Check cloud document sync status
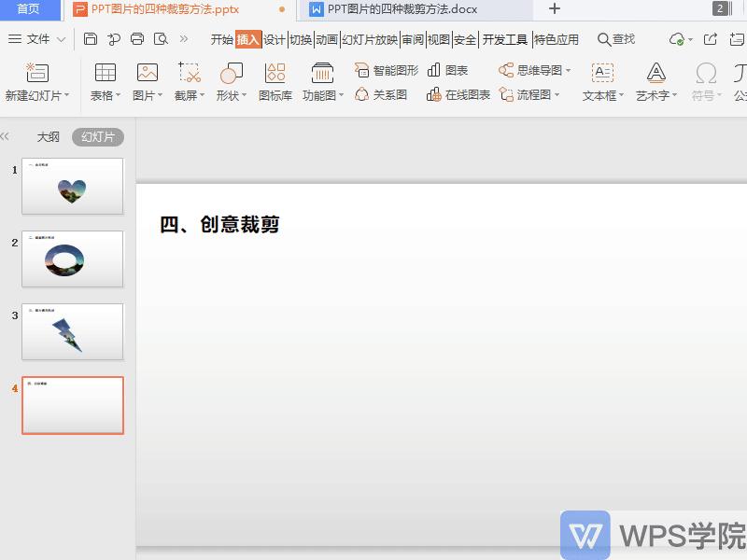This screenshot has height=560, width=747. pos(679,40)
